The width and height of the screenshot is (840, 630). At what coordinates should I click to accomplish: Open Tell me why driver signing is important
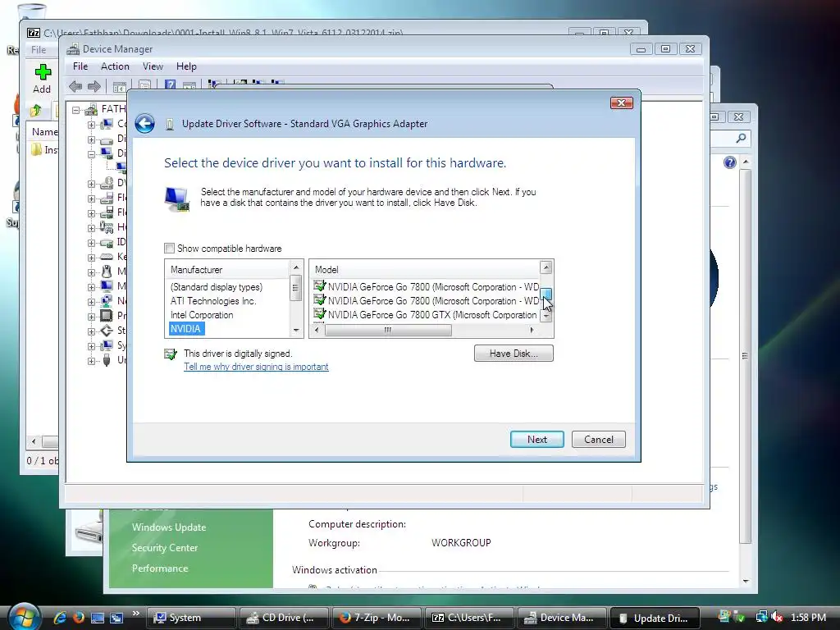(256, 367)
